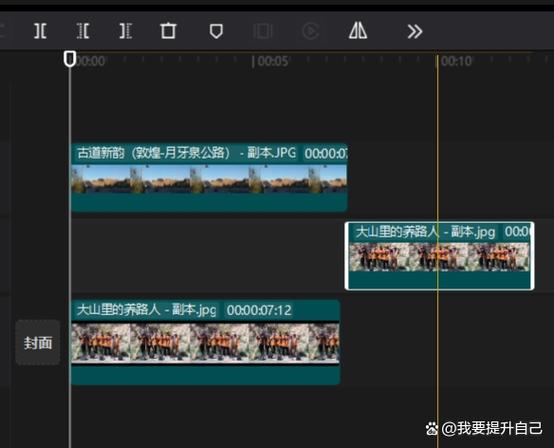554x448 pixels.
Task: Expand more toolbar tools with double chevron
Action: pos(415,31)
